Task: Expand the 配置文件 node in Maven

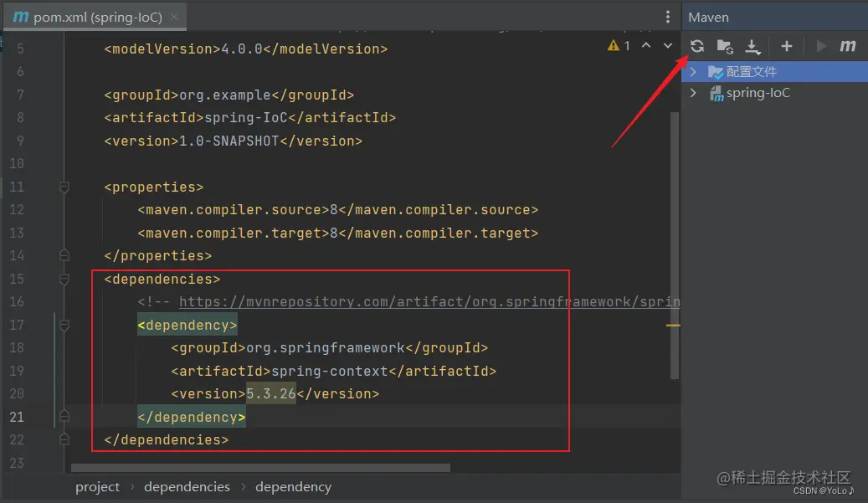Action: pyautogui.click(x=693, y=71)
